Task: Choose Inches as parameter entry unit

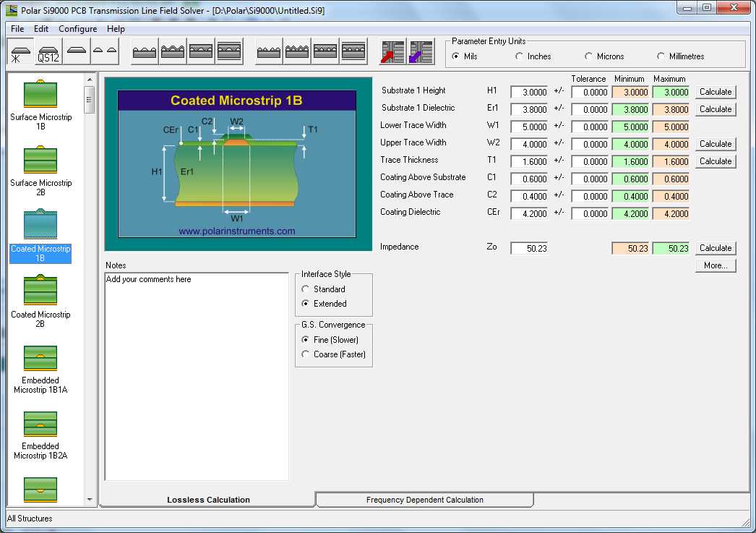Action: point(533,56)
